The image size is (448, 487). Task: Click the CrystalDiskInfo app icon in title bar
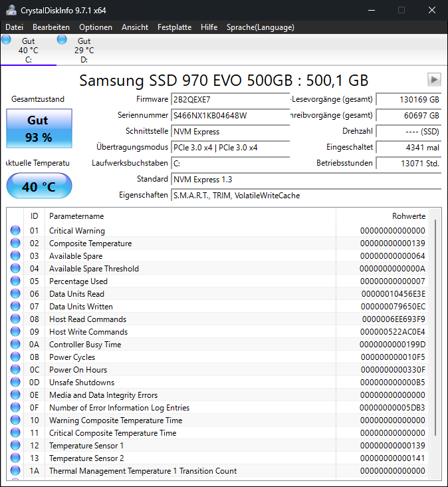click(x=11, y=10)
